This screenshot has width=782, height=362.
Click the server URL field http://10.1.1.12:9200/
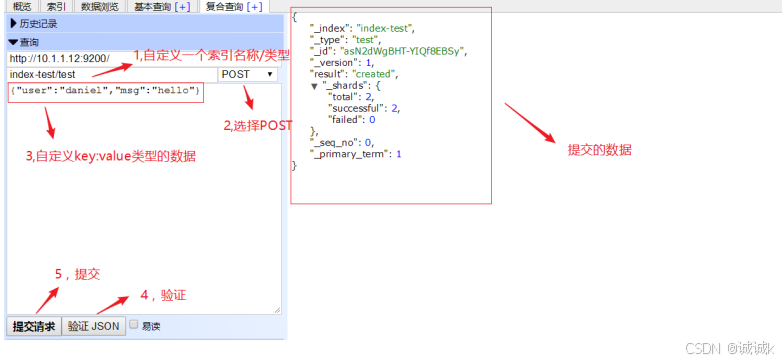[144, 58]
